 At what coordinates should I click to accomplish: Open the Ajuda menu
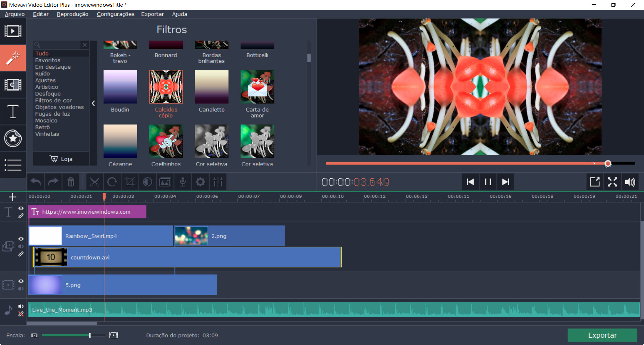point(179,14)
